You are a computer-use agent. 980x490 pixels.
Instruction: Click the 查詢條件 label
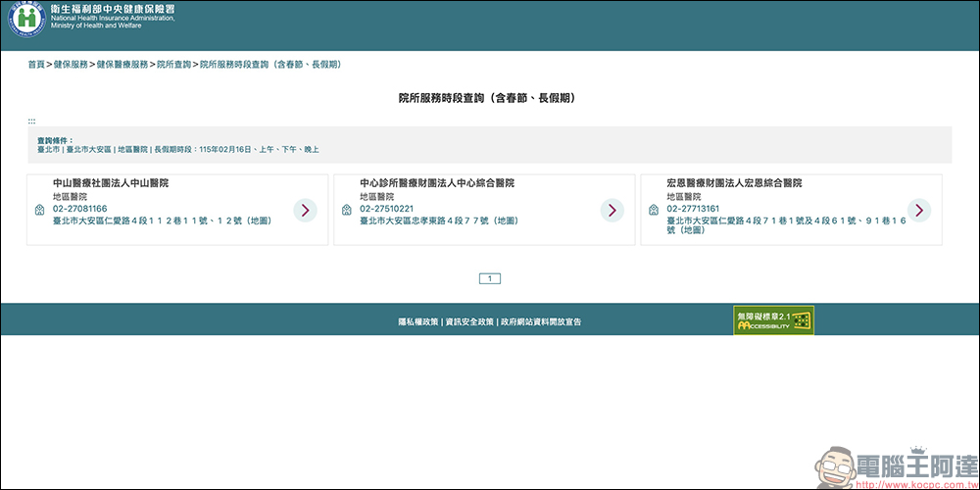55,140
